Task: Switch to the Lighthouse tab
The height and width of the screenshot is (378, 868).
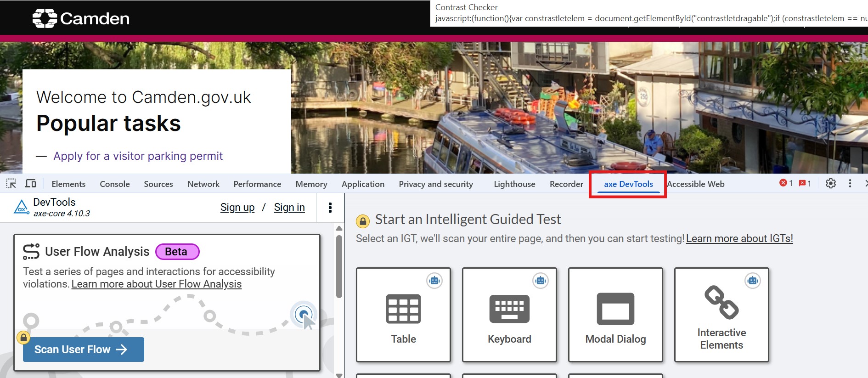Action: [x=514, y=184]
